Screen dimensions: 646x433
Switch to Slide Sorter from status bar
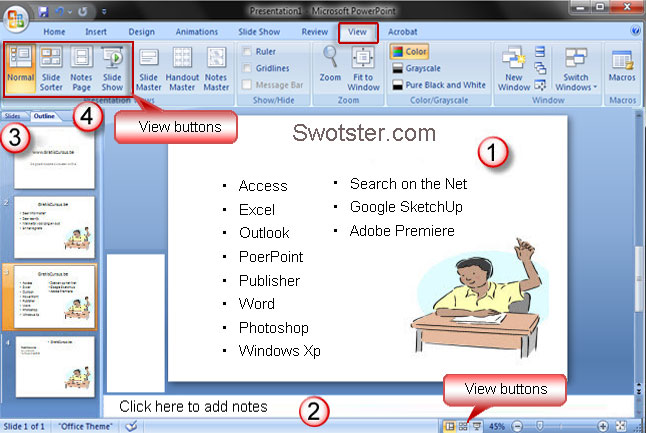(463, 426)
